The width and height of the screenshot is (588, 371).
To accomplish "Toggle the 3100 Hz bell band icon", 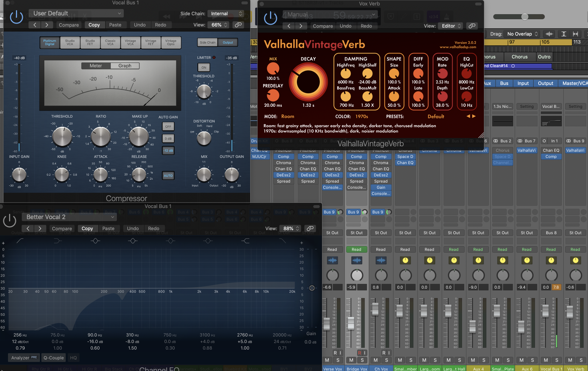I will tap(208, 241).
